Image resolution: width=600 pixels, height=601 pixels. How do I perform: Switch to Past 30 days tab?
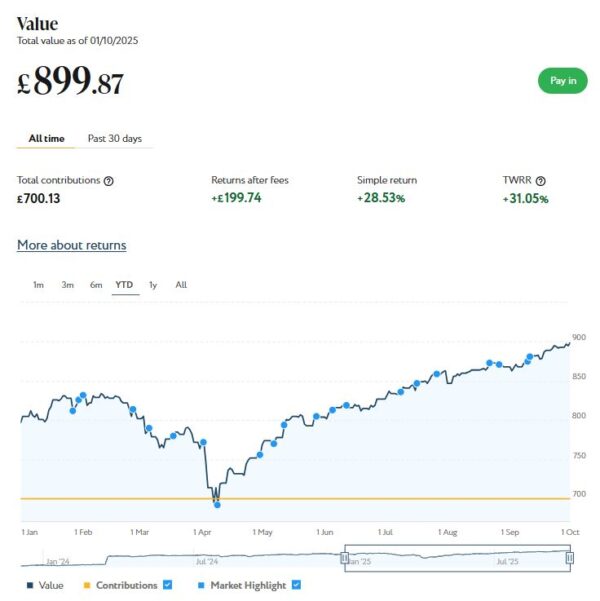(114, 138)
